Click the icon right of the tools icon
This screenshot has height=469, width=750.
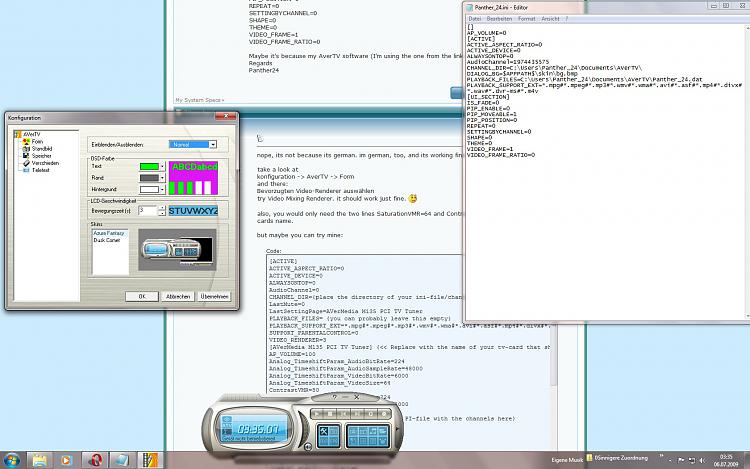334,431
